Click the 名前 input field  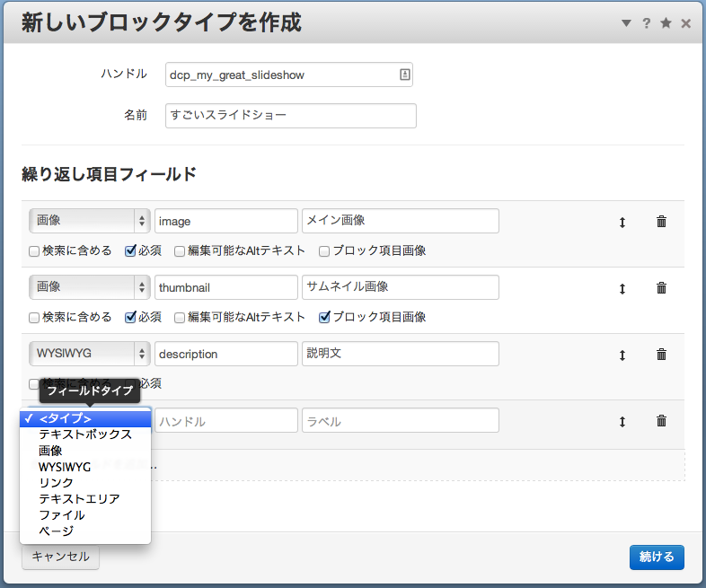(x=291, y=116)
